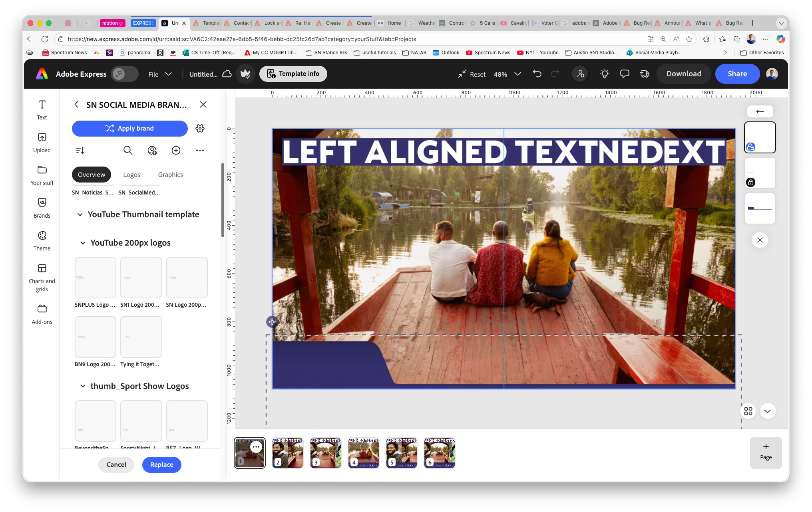Click the lightbulb suggestions icon
Screen dimensions: 812x512
click(x=605, y=74)
